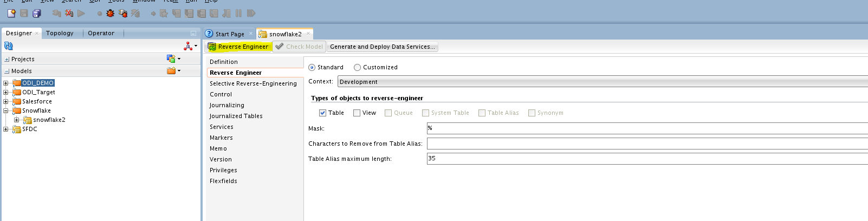Image resolution: width=868 pixels, height=221 pixels.
Task: Click the New item toolbar icon
Action: (x=11, y=14)
